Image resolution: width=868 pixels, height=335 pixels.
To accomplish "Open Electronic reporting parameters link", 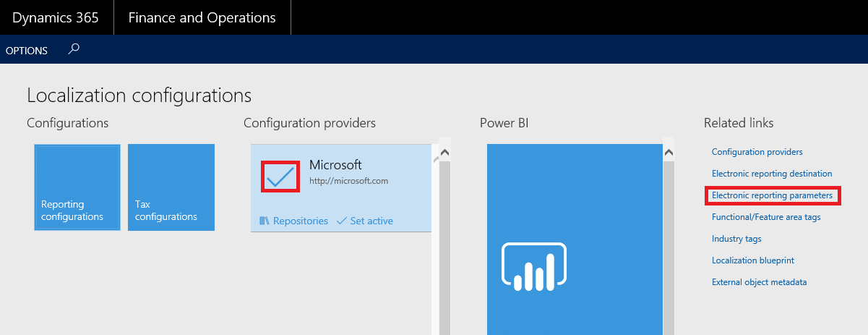I will point(772,195).
